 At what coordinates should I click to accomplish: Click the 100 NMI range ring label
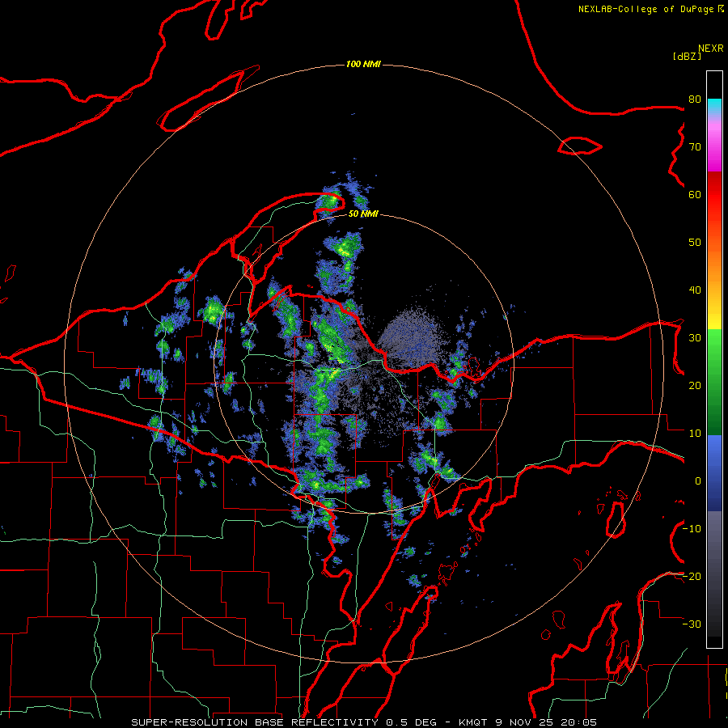(x=363, y=64)
